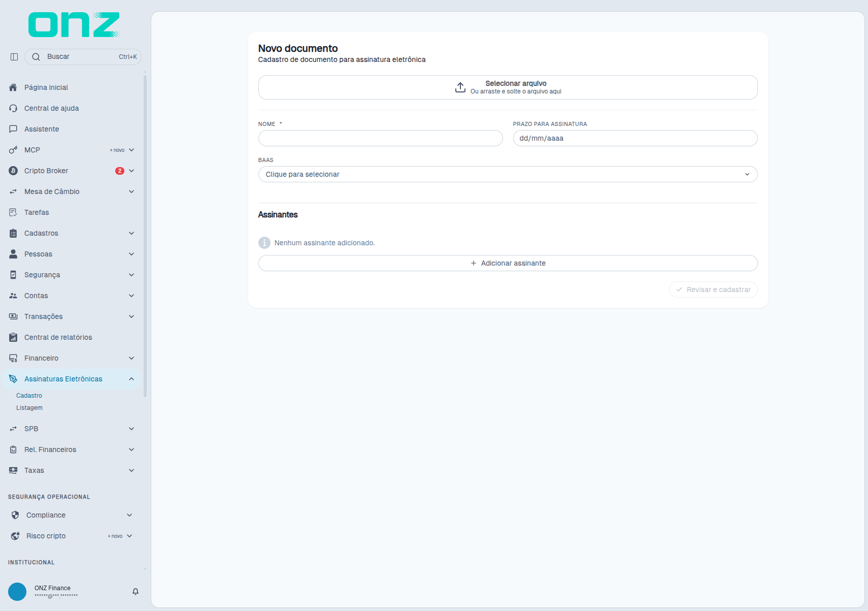Click the Risco cripto globe icon
868x611 pixels.
point(15,536)
